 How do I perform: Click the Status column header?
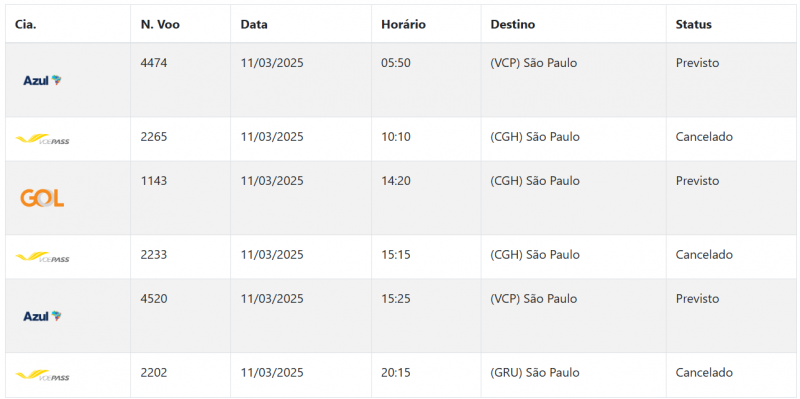693,24
